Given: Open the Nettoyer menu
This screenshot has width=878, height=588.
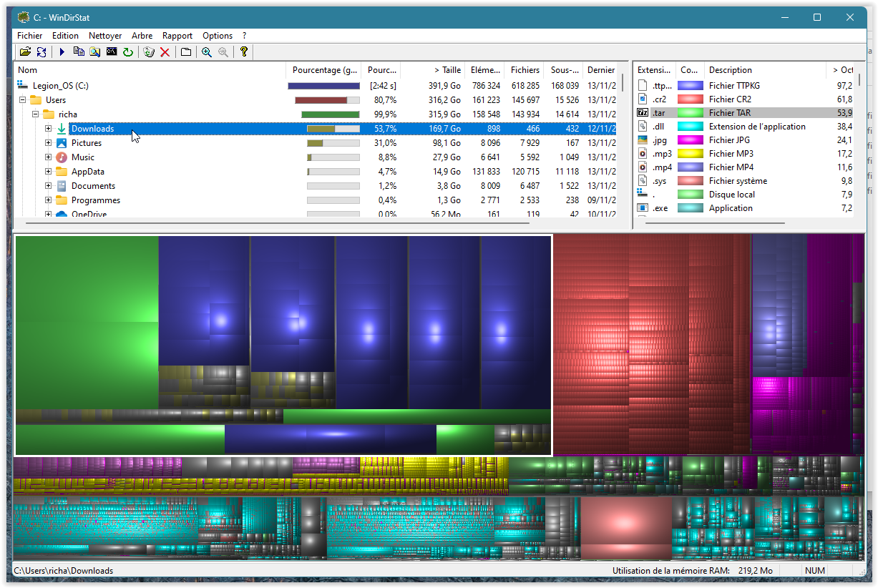Looking at the screenshot, I should pos(105,35).
